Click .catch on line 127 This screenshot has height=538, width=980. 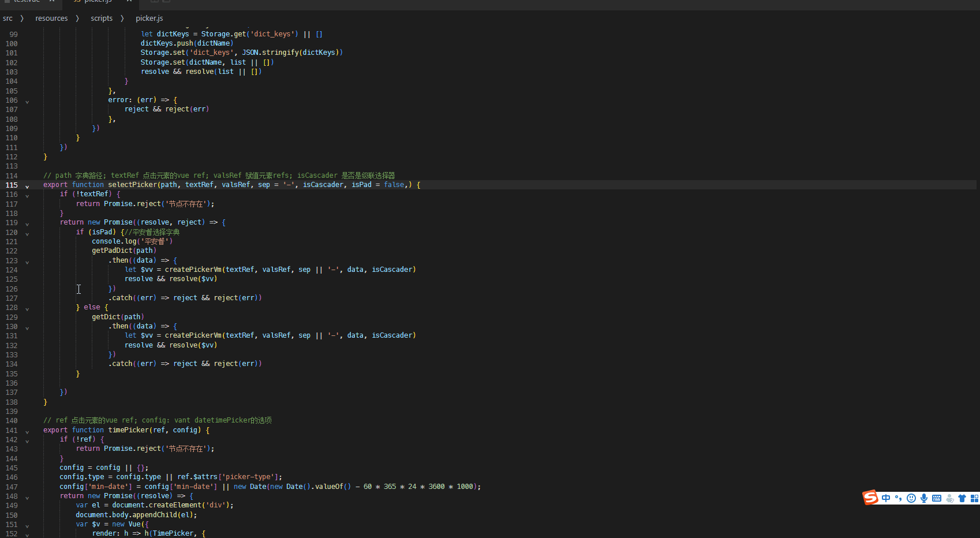click(x=120, y=298)
